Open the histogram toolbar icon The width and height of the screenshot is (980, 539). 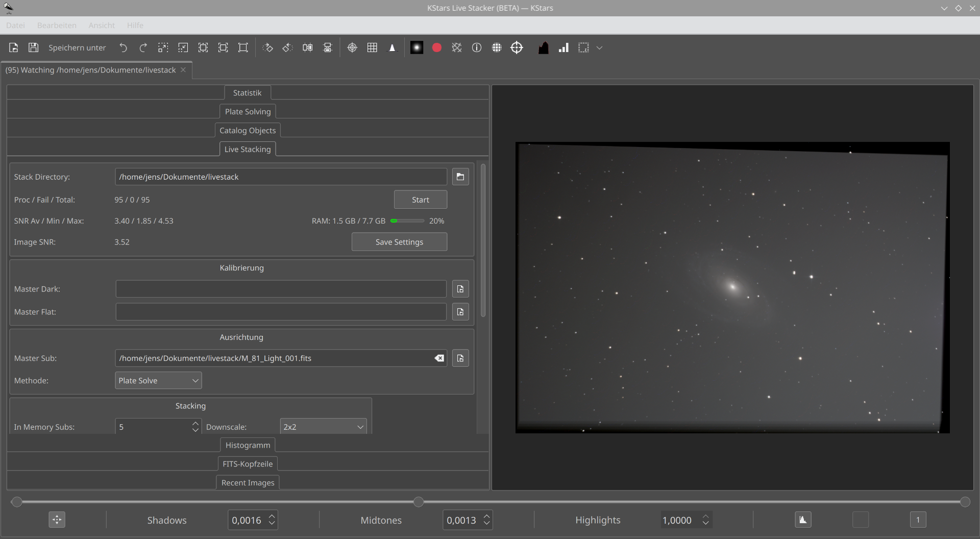point(544,47)
